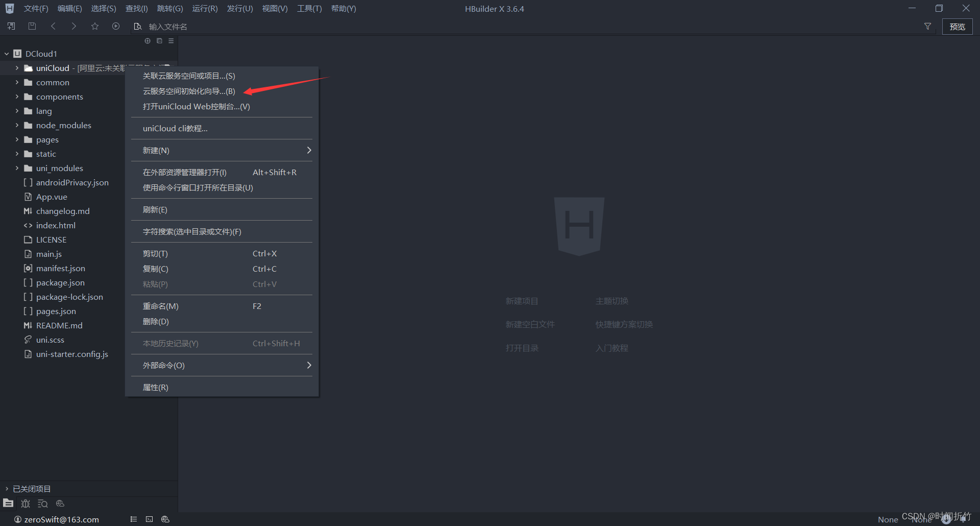
Task: Open the terminal icon in status bar
Action: click(x=149, y=519)
